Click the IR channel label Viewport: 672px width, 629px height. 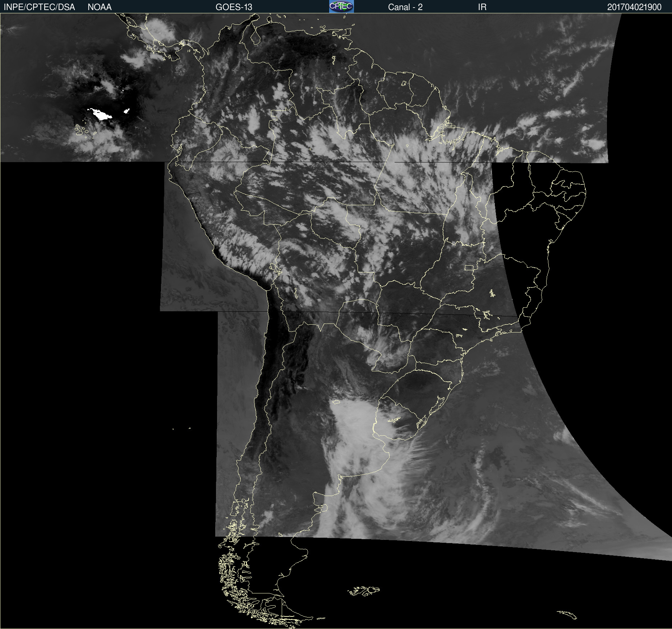pos(482,7)
